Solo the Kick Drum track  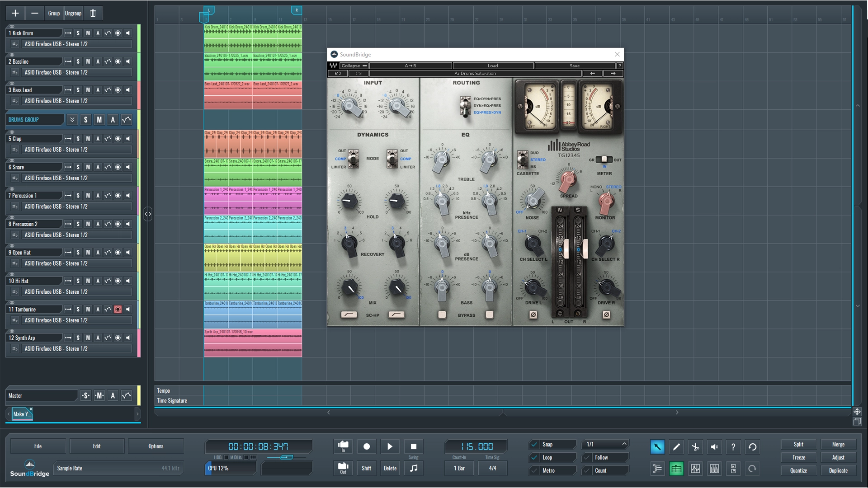click(78, 33)
